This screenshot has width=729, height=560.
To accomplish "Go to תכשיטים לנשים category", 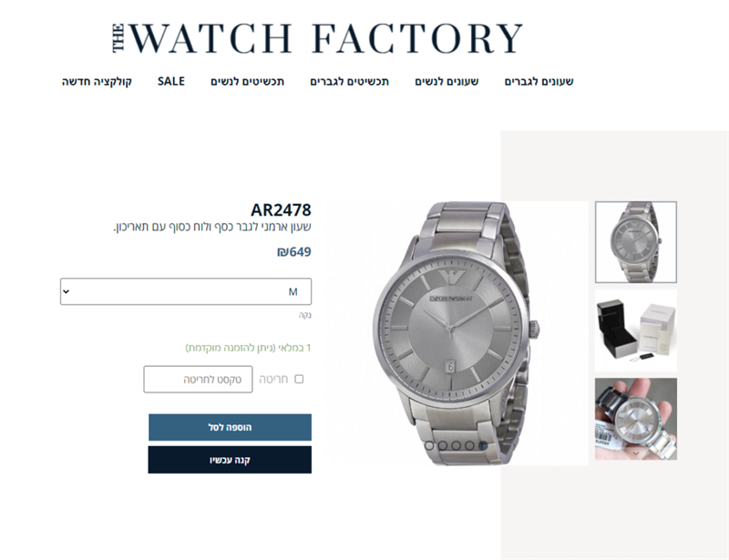I will [247, 81].
